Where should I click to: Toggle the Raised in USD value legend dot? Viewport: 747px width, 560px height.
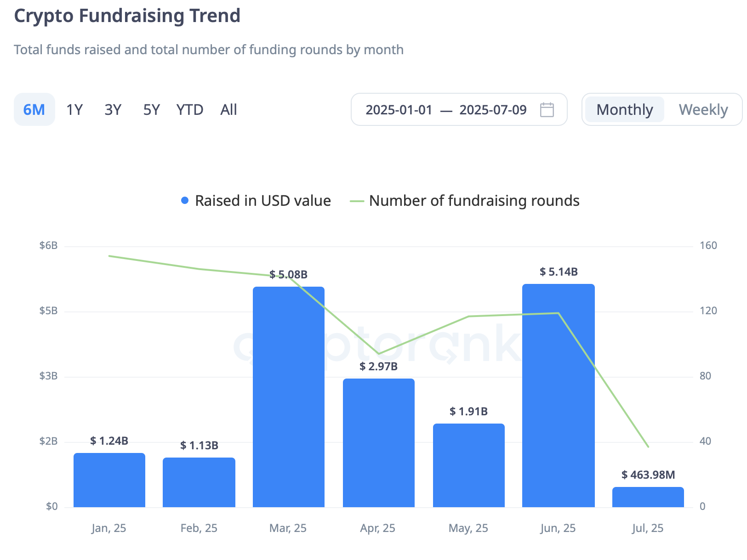185,201
